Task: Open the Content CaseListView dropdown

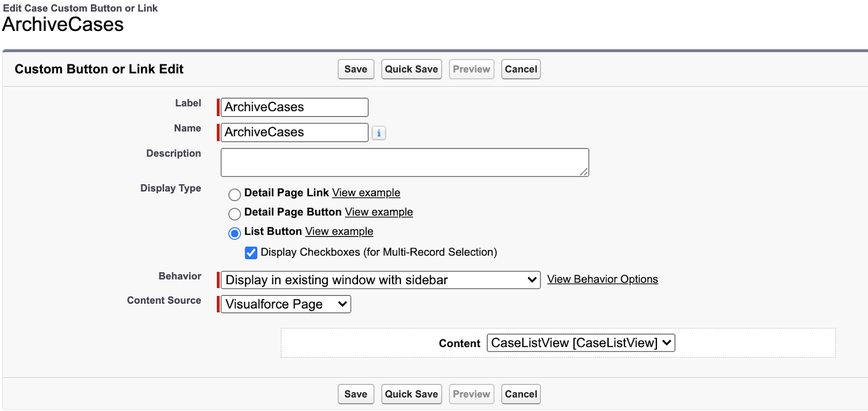Action: click(x=581, y=343)
